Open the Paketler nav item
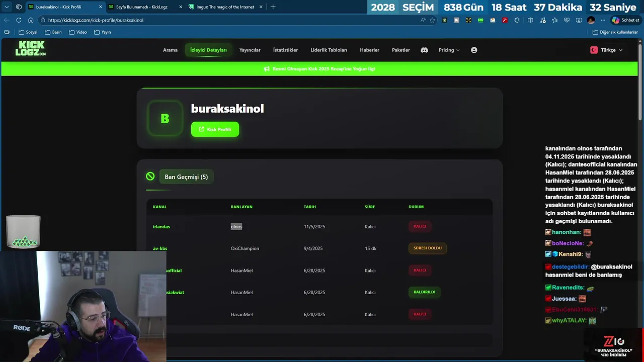This screenshot has width=644, height=362. click(x=401, y=50)
